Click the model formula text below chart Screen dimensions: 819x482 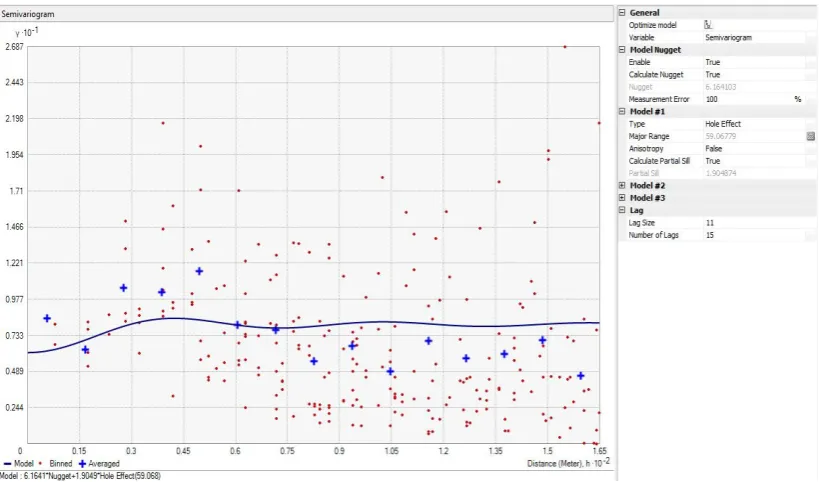80,476
